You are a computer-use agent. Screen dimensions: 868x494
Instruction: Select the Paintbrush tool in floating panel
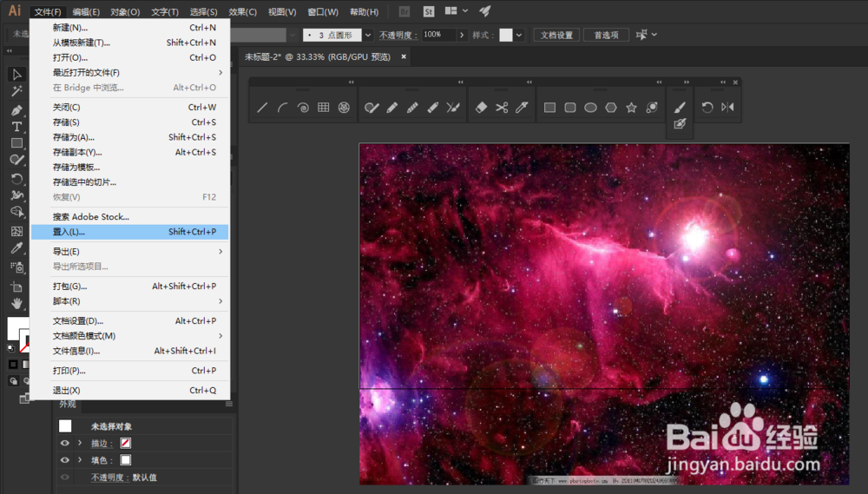[x=680, y=107]
